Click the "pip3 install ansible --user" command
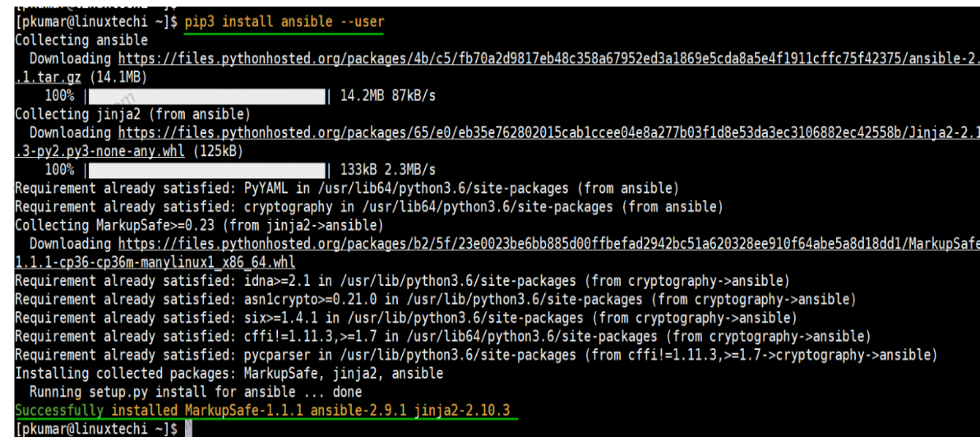Screen dimensions: 980x437 tap(284, 21)
